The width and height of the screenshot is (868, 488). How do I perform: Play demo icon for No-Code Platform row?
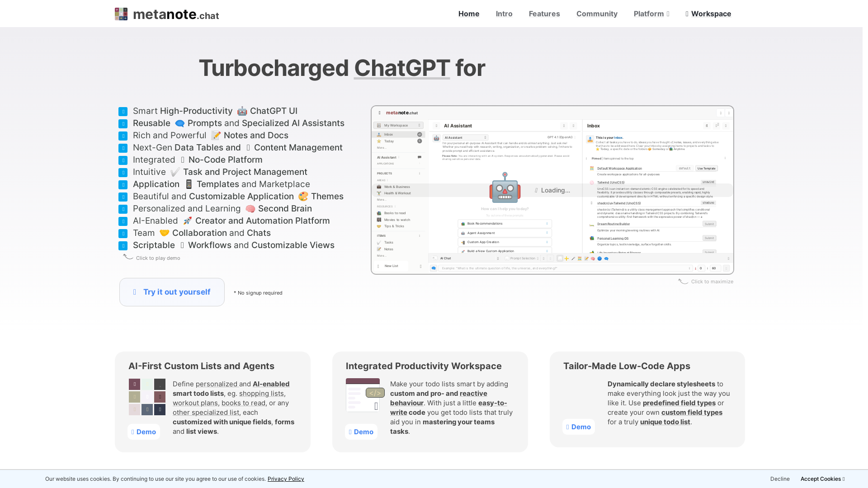pos(123,160)
